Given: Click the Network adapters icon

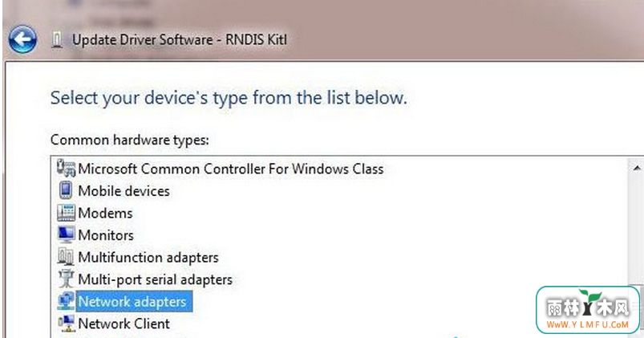Looking at the screenshot, I should click(x=66, y=301).
